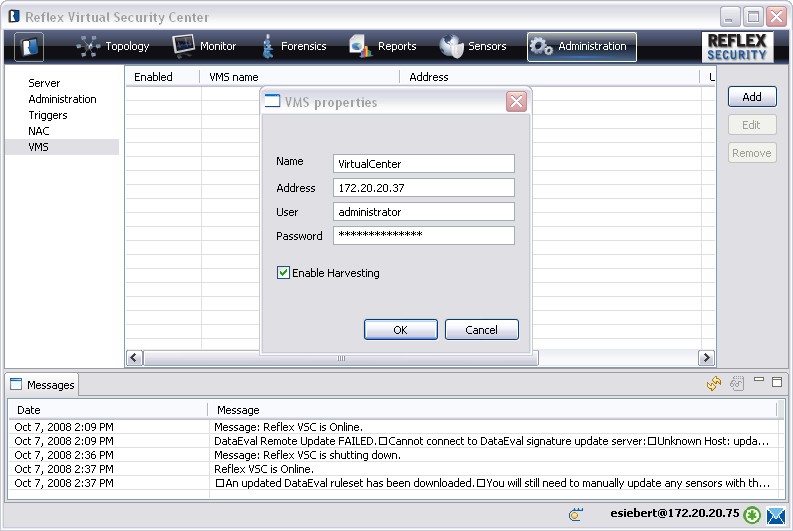
Task: Click the refresh messages arrows icon
Action: (714, 384)
